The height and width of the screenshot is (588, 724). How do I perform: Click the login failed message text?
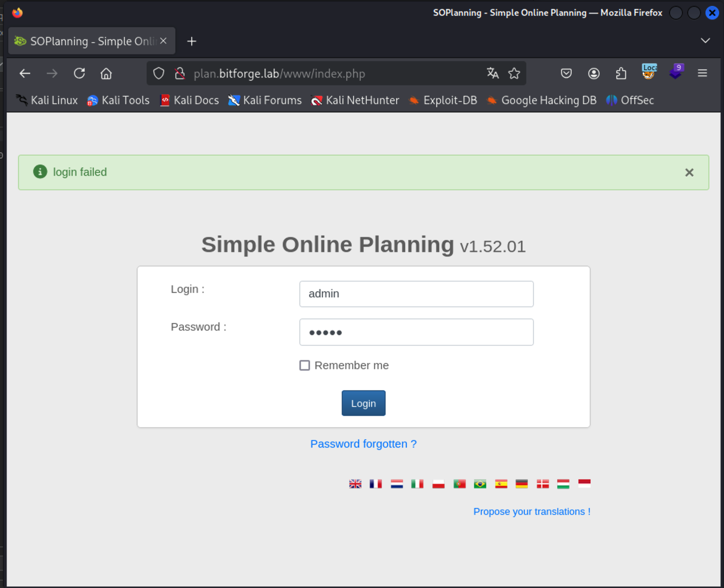(80, 172)
